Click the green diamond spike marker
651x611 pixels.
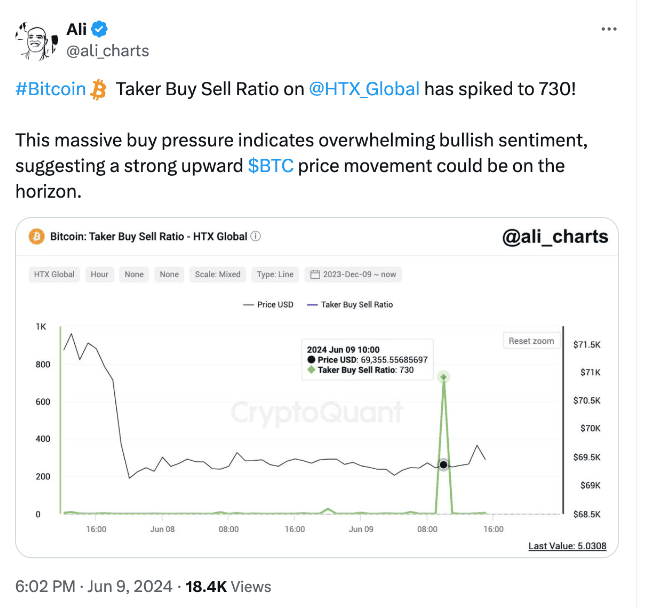pos(443,377)
